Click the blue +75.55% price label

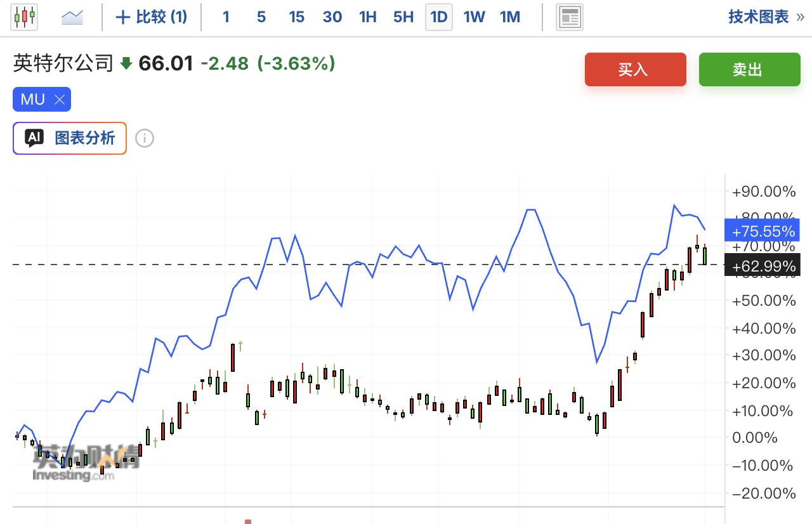coord(762,230)
